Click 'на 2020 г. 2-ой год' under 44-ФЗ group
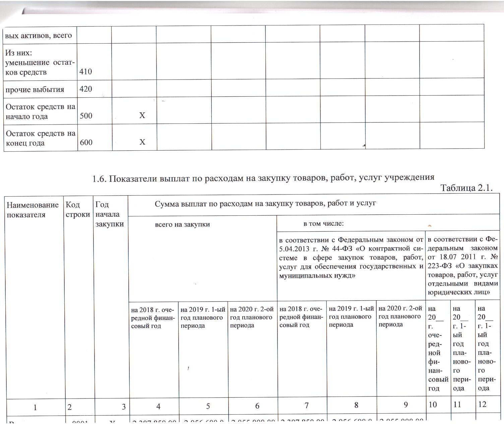 click(400, 316)
